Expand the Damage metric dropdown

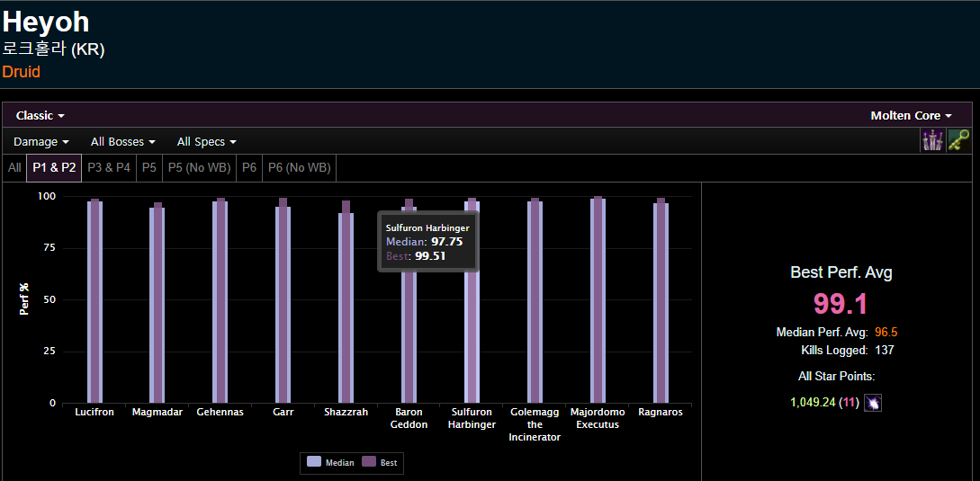[x=41, y=142]
